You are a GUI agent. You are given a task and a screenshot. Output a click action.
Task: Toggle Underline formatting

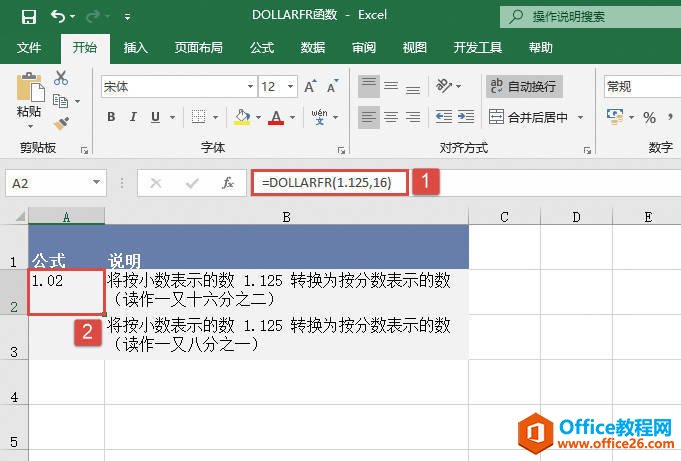155,116
